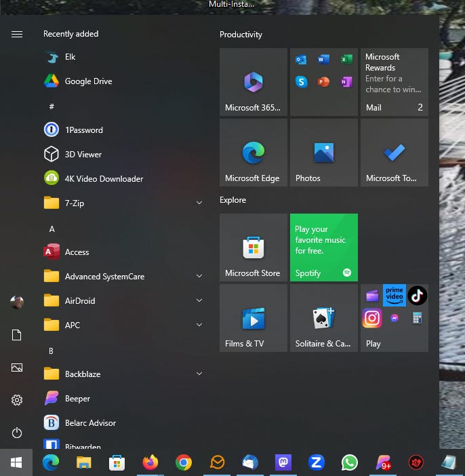Open the green Spotify tile
The image size is (465, 476).
tap(324, 247)
